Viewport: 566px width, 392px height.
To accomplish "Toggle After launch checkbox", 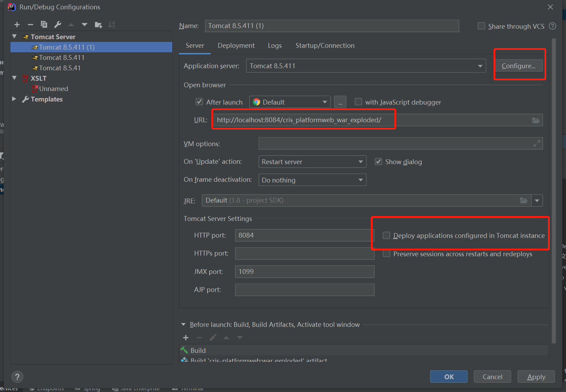I will click(x=199, y=102).
